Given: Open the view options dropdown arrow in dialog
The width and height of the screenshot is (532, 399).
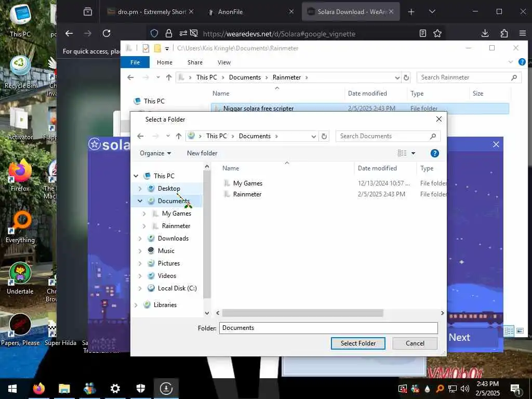Looking at the screenshot, I should pos(413,153).
